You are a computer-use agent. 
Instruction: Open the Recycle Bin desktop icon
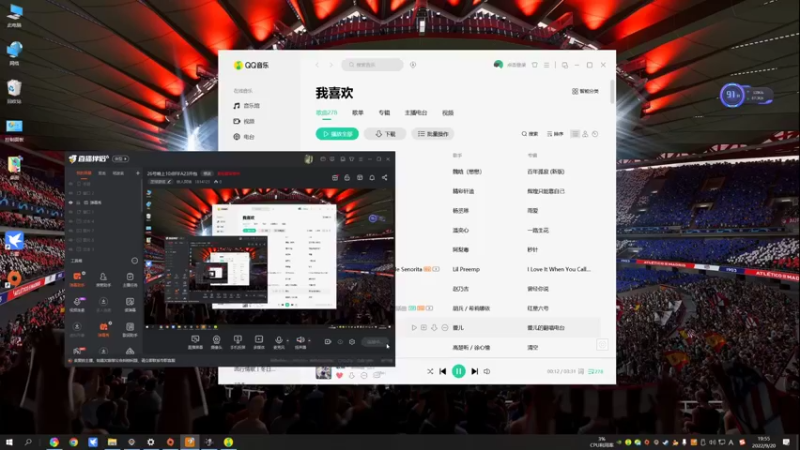pyautogui.click(x=14, y=91)
